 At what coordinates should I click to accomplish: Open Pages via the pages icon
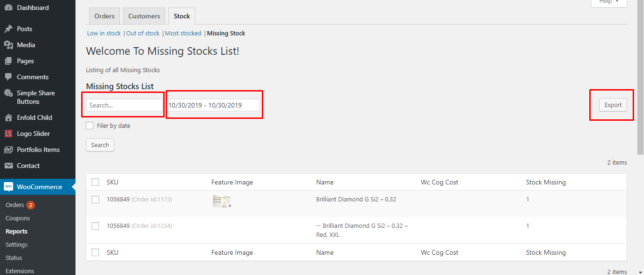(x=8, y=61)
